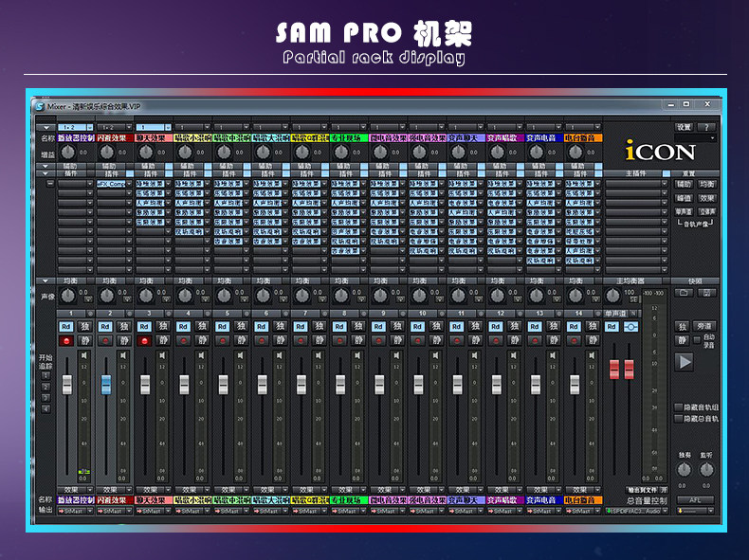Screen dimensions: 749x560
Task: Collapse the 辅助 row with its arrow
Action: tap(46, 166)
